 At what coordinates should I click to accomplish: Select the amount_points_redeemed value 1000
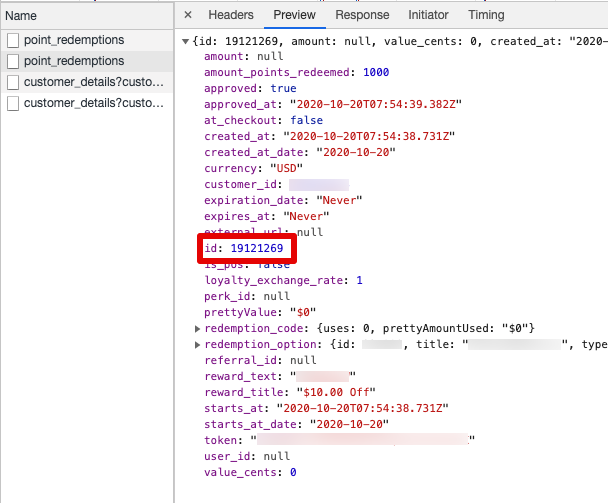tap(376, 73)
